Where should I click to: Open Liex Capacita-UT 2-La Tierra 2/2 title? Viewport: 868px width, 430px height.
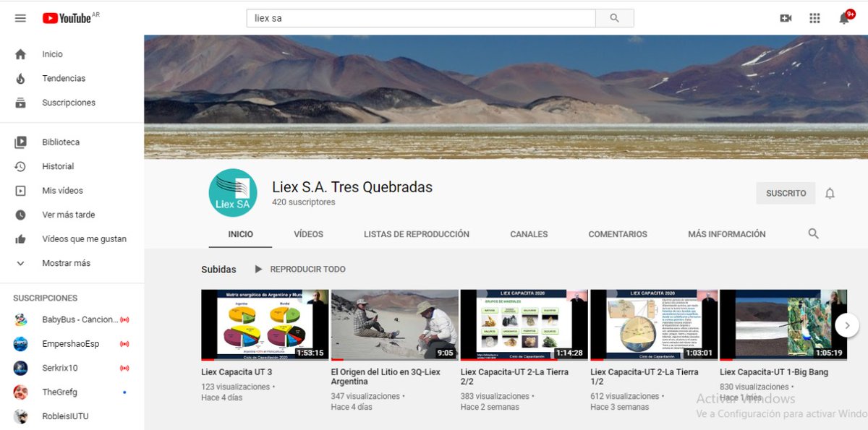pos(514,377)
